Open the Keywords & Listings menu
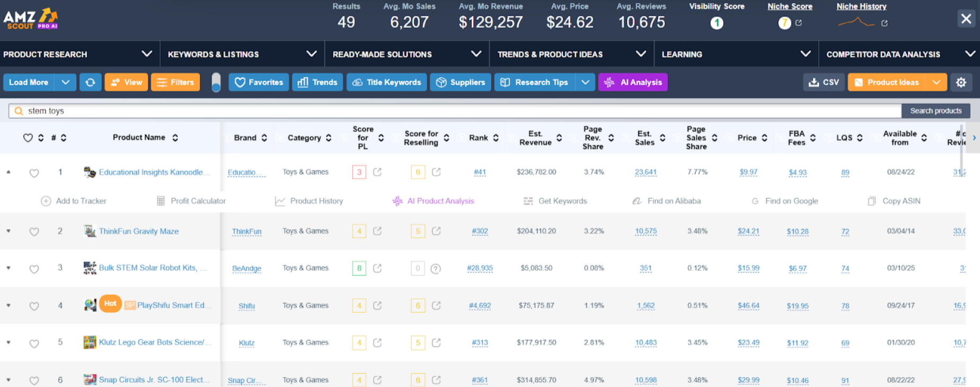This screenshot has height=387, width=980. click(x=242, y=54)
